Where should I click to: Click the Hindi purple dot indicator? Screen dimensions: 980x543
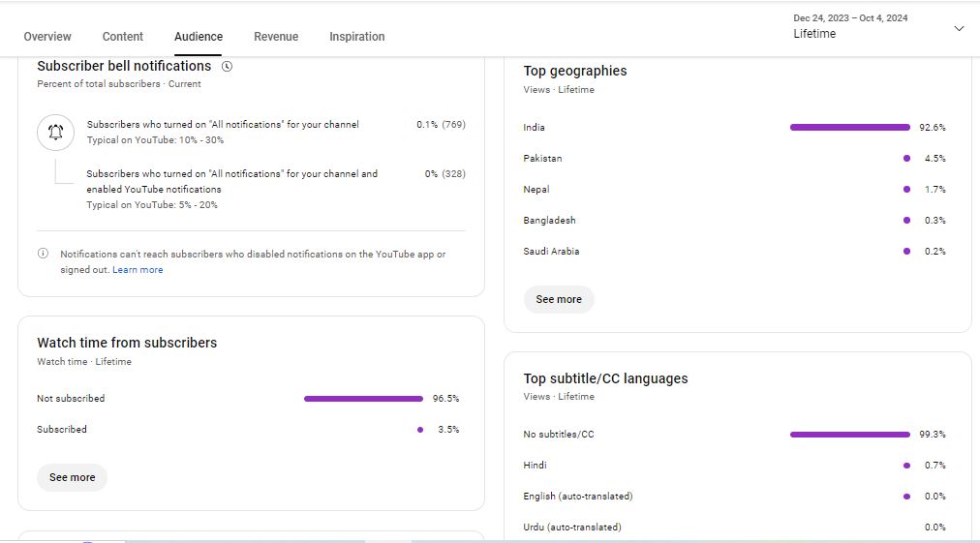tap(906, 466)
